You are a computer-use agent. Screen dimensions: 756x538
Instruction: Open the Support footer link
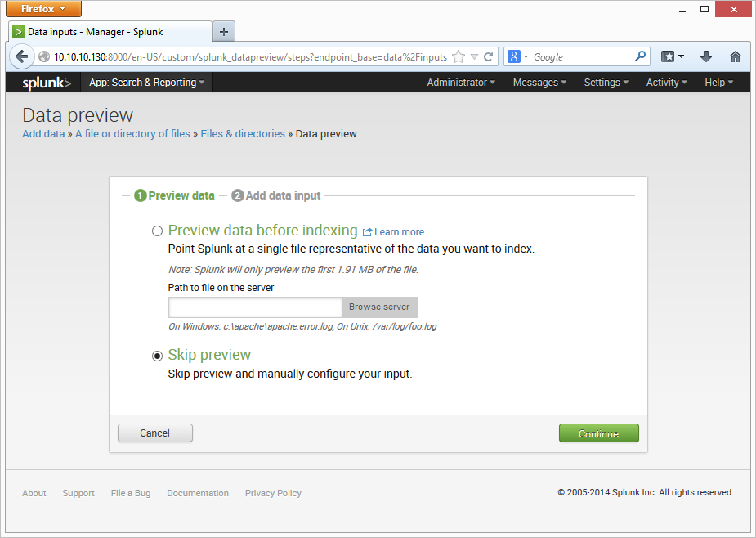(x=78, y=493)
